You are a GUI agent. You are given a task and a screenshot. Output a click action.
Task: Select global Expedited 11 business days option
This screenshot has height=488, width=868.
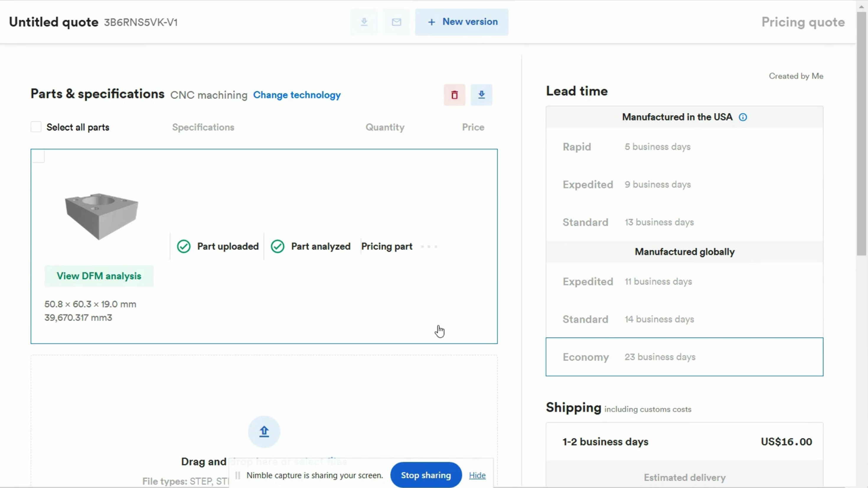point(684,281)
